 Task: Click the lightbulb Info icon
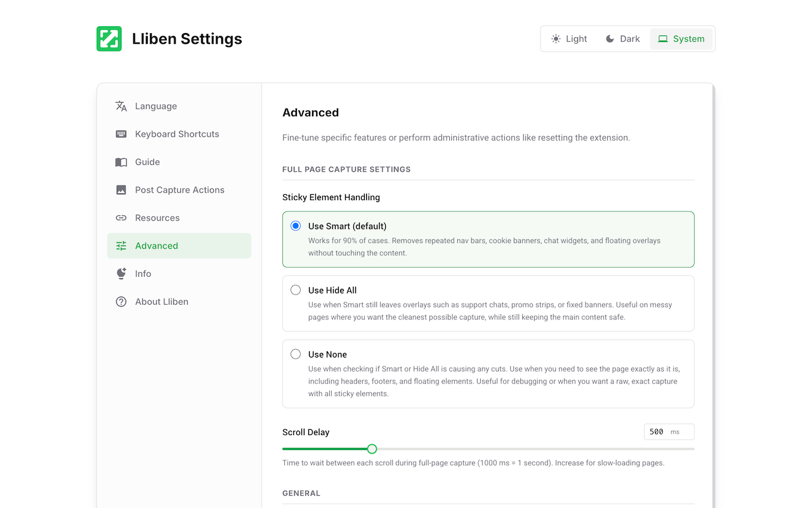[121, 274]
